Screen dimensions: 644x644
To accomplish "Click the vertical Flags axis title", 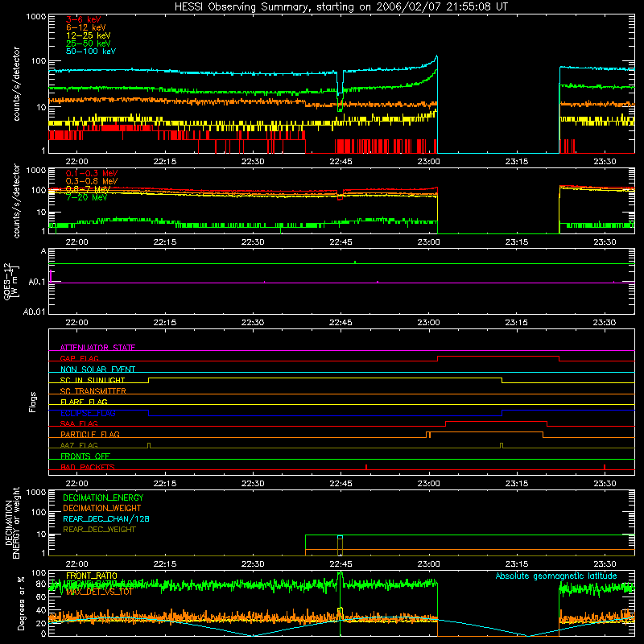I will [x=33, y=402].
